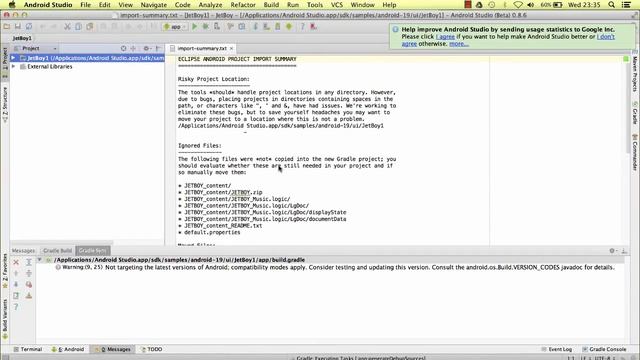The width and height of the screenshot is (640, 360).
Task: Click the collapse all icon in Messages panel
Action: click(29, 273)
